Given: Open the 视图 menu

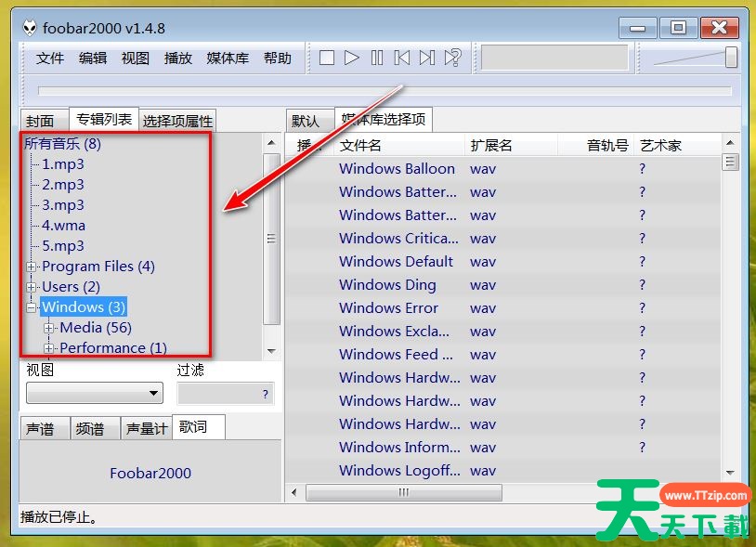Looking at the screenshot, I should click(135, 59).
